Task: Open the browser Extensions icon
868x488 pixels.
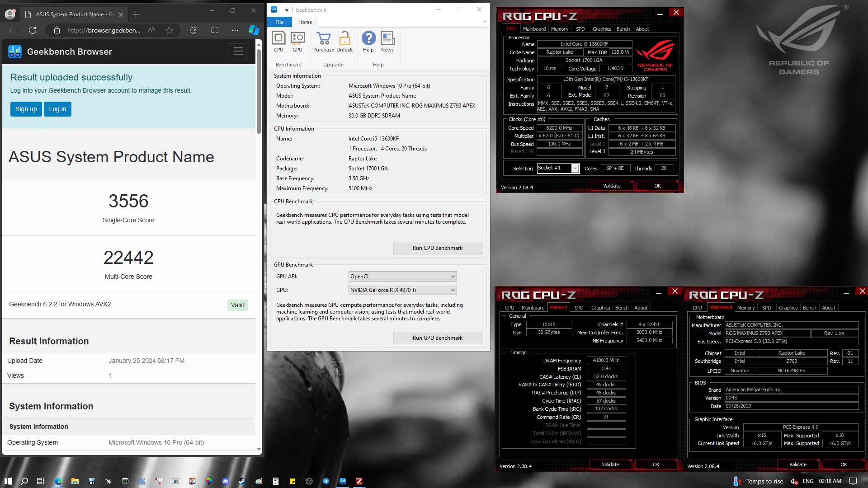Action: tap(193, 30)
